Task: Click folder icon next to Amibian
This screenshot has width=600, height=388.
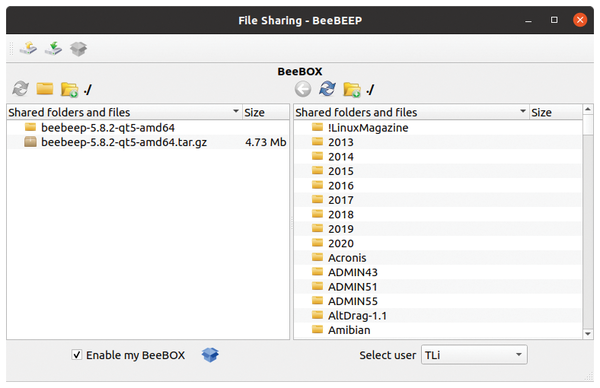Action: click(x=317, y=329)
